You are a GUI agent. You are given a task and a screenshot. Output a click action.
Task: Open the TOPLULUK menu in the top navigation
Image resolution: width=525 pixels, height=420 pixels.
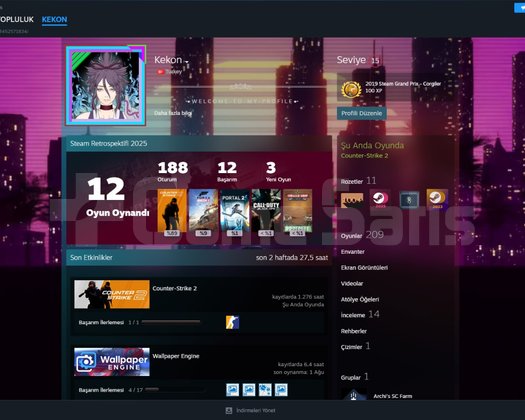(16, 19)
